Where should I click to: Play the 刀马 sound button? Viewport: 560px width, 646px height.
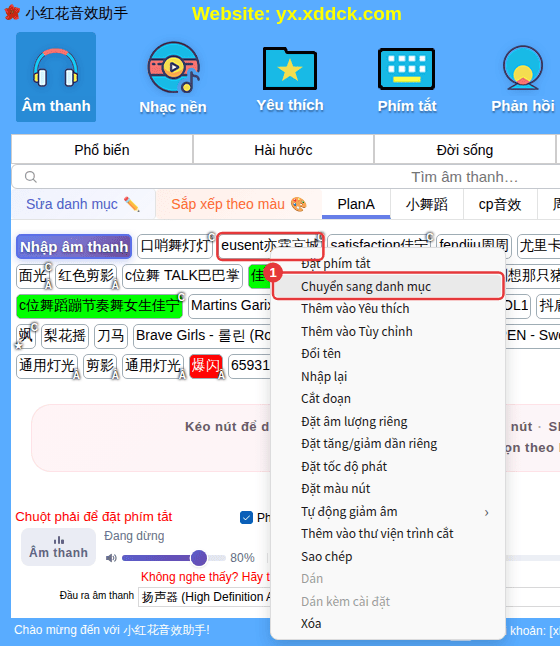pyautogui.click(x=110, y=336)
